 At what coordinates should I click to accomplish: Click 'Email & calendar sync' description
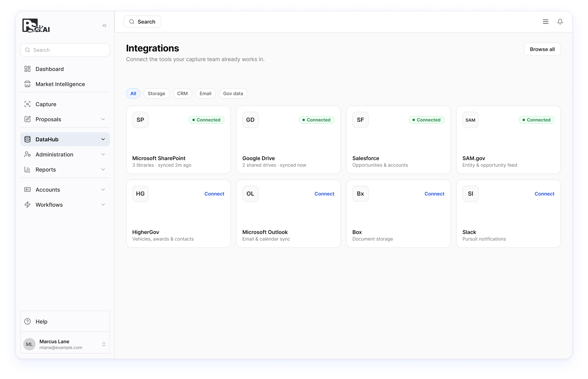click(266, 239)
